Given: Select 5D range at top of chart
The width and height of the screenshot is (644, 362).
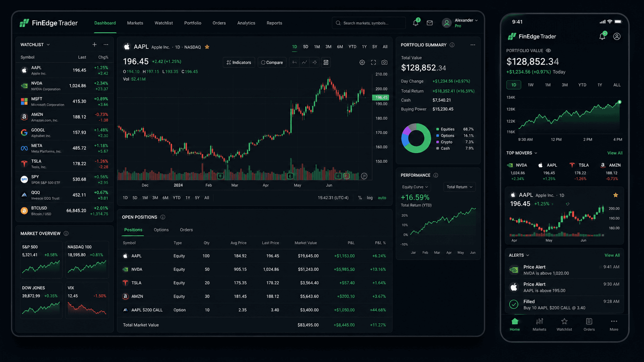Looking at the screenshot, I should (x=305, y=47).
